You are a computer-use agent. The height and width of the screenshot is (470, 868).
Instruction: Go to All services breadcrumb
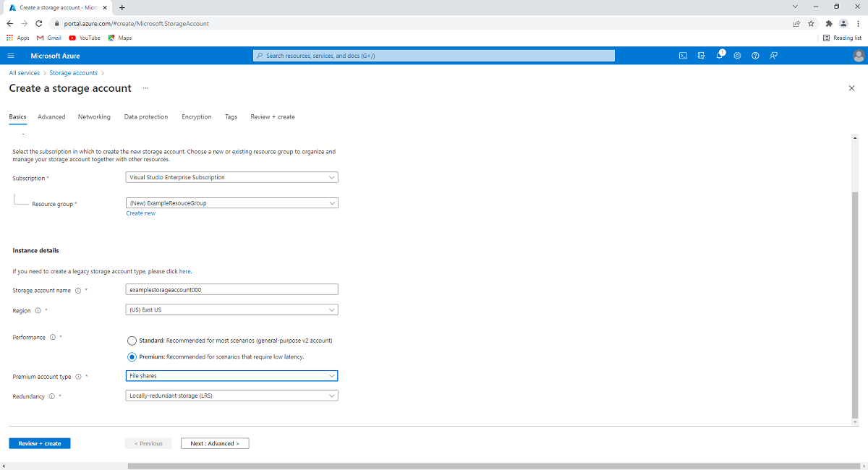tap(25, 73)
